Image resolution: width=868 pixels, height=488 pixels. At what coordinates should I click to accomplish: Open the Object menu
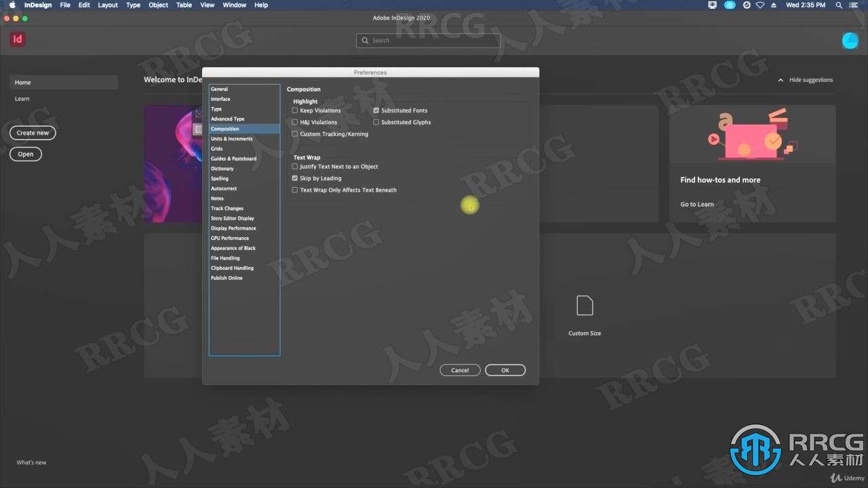(158, 5)
